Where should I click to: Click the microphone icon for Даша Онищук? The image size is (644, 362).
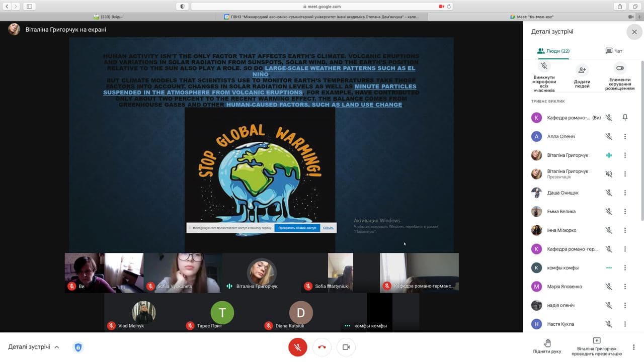(609, 193)
